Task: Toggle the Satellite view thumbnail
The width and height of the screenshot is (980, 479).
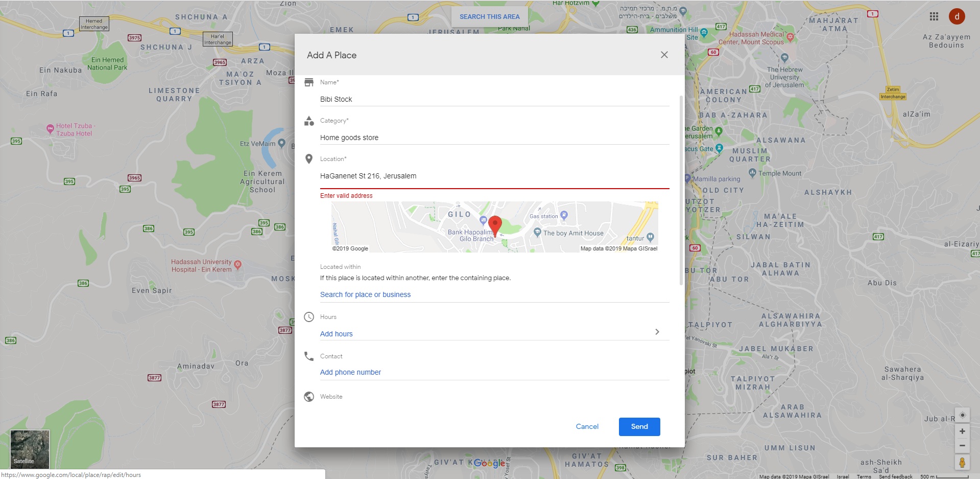Action: pos(30,449)
